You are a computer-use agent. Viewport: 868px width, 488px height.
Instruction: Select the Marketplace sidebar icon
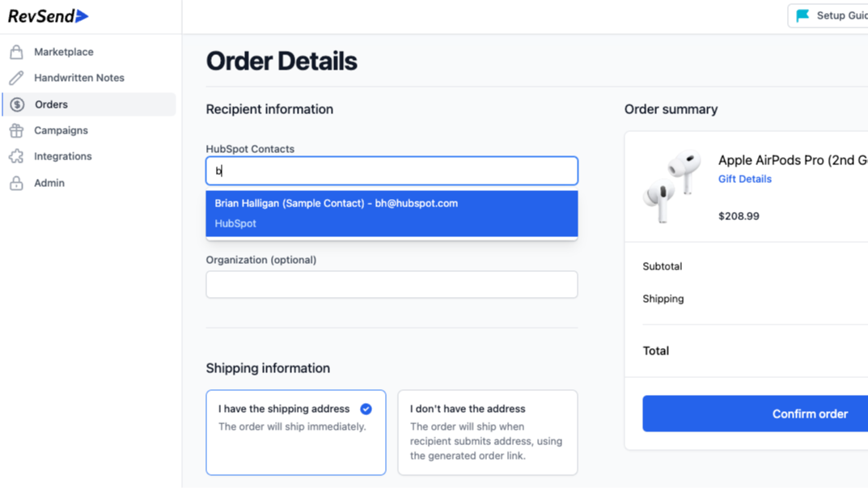[x=17, y=51]
